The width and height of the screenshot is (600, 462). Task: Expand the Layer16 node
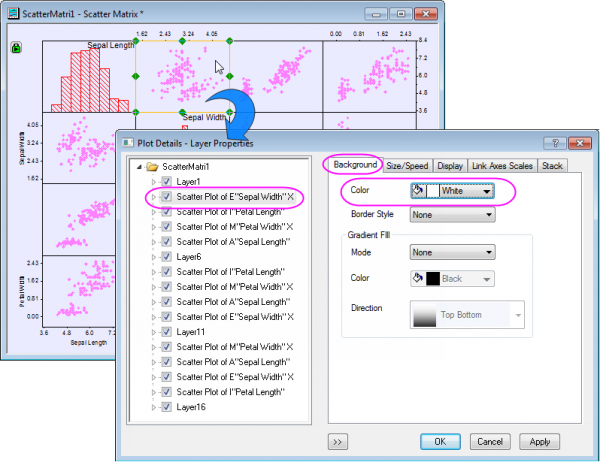[x=154, y=407]
